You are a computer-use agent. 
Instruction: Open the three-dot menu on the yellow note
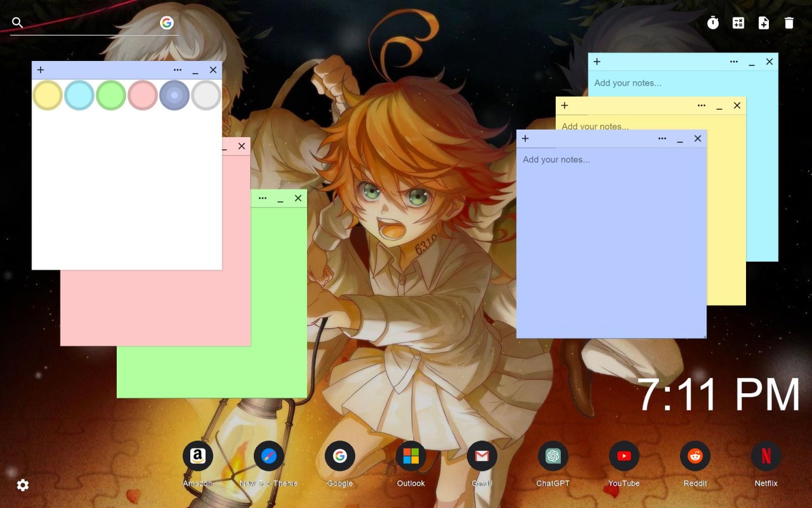tap(702, 105)
